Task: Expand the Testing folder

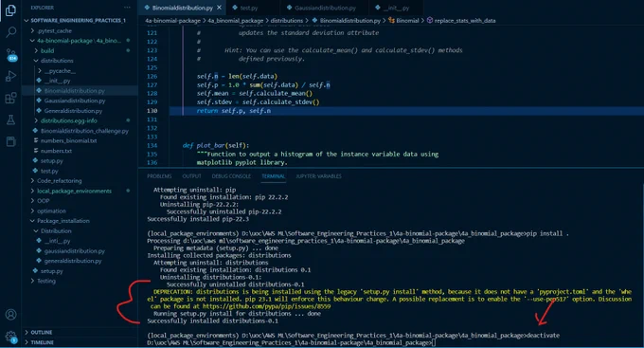Action: coord(46,281)
